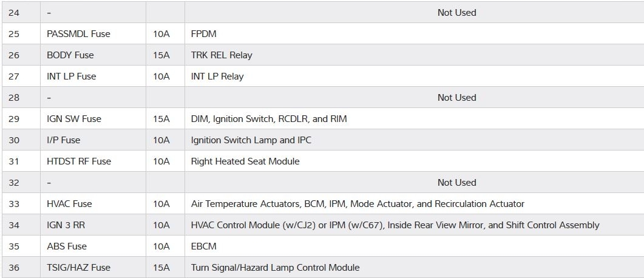Click the FPDM description text
This screenshot has height=278, width=644.
click(203, 34)
